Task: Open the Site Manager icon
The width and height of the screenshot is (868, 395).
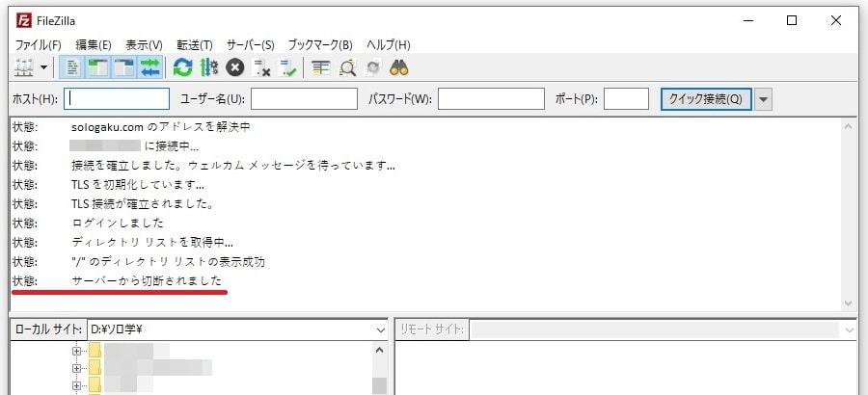Action: tap(23, 67)
